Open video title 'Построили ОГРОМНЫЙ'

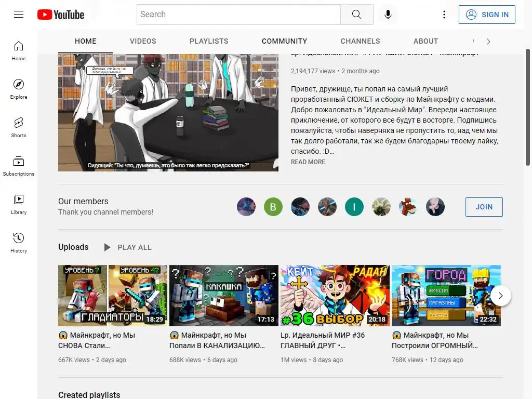point(435,340)
